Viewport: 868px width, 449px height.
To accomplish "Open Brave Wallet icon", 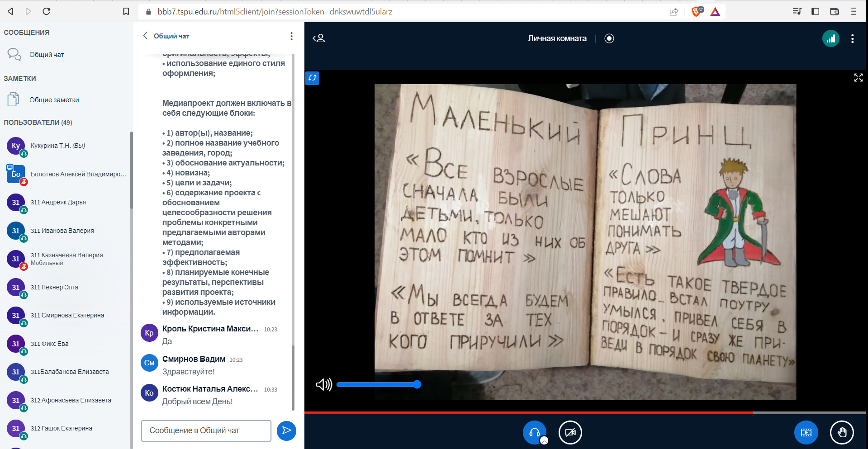I will [835, 11].
